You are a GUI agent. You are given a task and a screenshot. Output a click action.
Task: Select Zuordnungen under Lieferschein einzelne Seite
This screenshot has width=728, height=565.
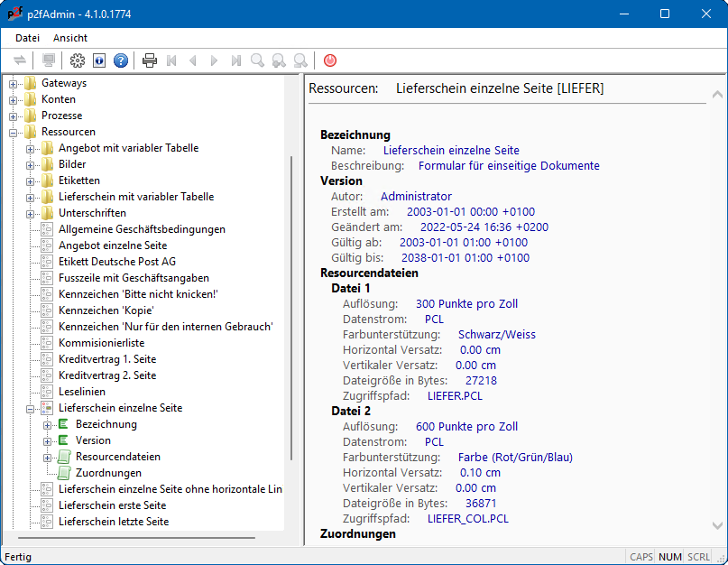pyautogui.click(x=108, y=473)
